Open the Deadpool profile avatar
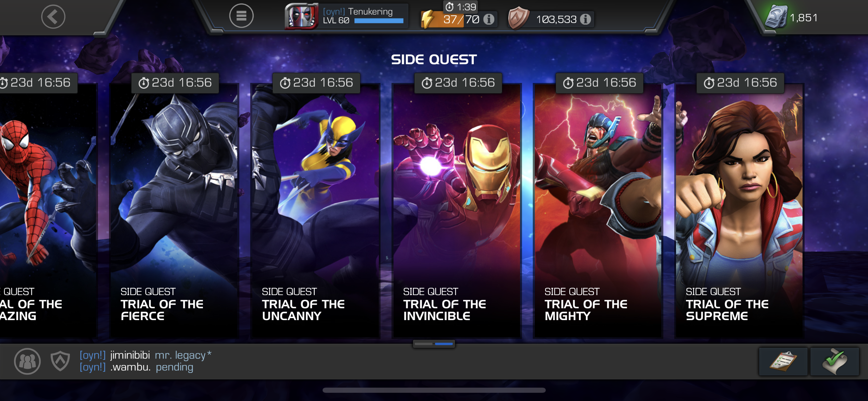 301,16
